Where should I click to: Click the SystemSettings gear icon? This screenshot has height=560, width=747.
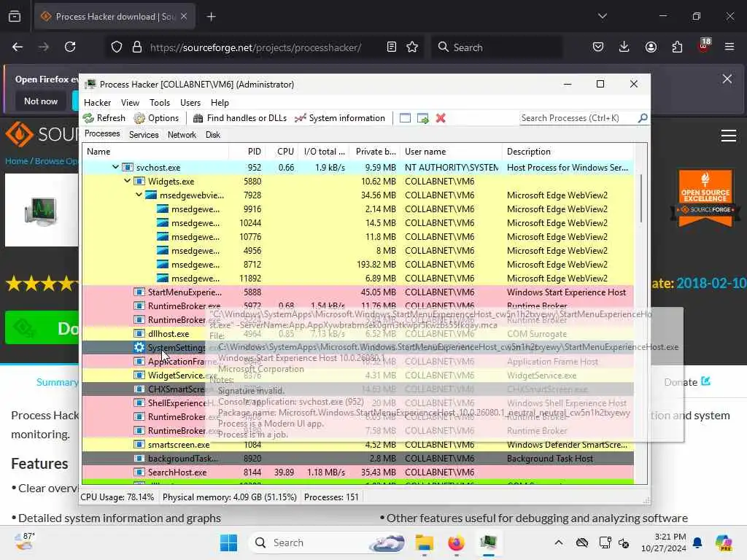click(139, 347)
